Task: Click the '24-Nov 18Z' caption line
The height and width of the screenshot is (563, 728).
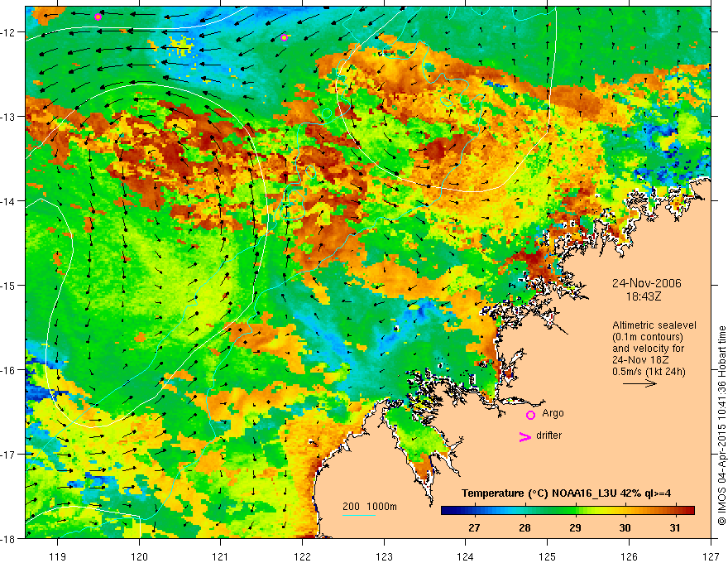Action: tap(642, 360)
